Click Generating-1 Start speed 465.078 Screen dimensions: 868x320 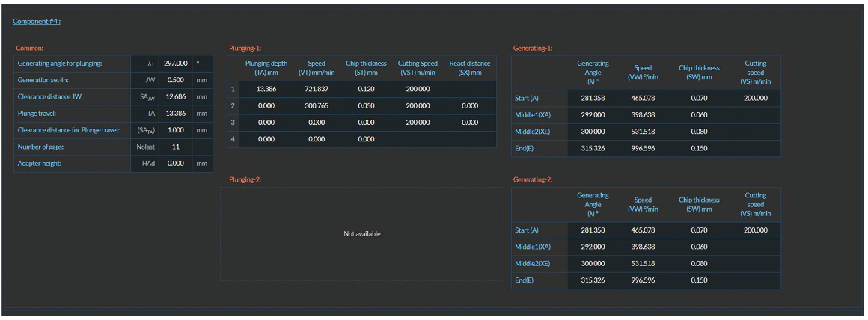(643, 99)
